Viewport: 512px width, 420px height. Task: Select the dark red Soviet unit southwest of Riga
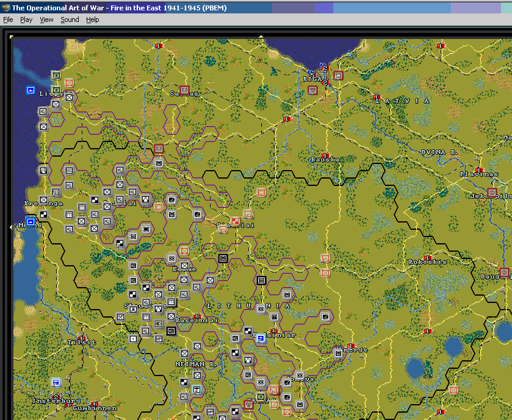(312, 90)
